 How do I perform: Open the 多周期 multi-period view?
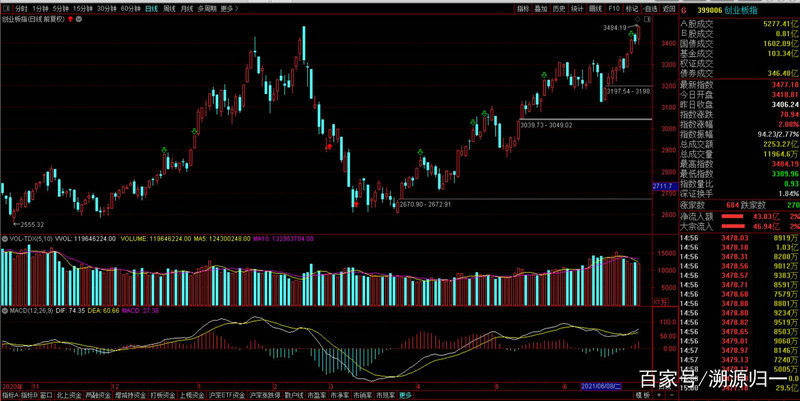click(207, 7)
